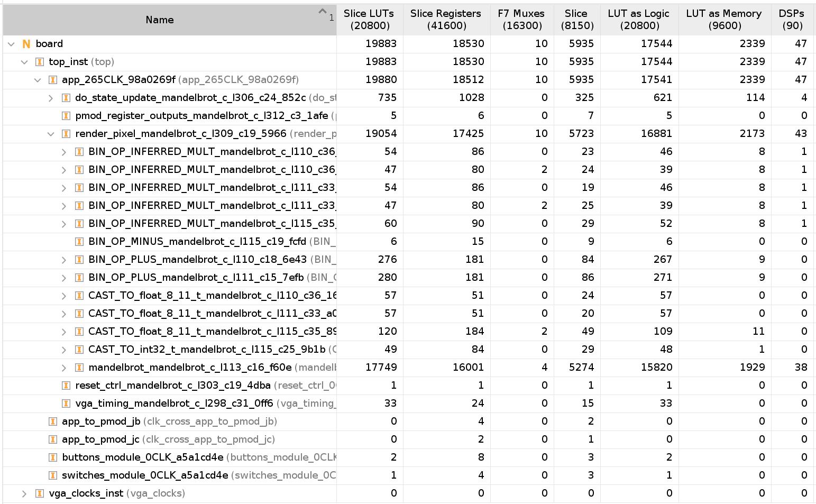Click Slice Registers value 17425

click(468, 134)
